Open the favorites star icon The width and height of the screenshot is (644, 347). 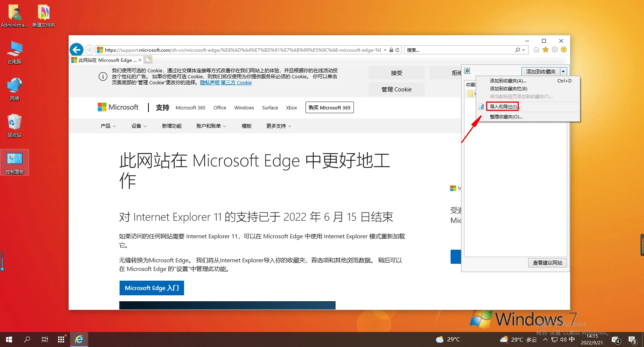(x=546, y=49)
